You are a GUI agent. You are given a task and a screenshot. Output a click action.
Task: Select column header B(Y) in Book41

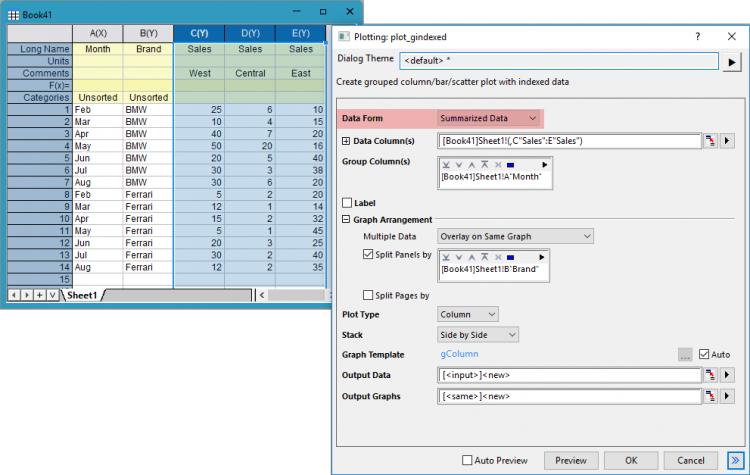pos(148,33)
